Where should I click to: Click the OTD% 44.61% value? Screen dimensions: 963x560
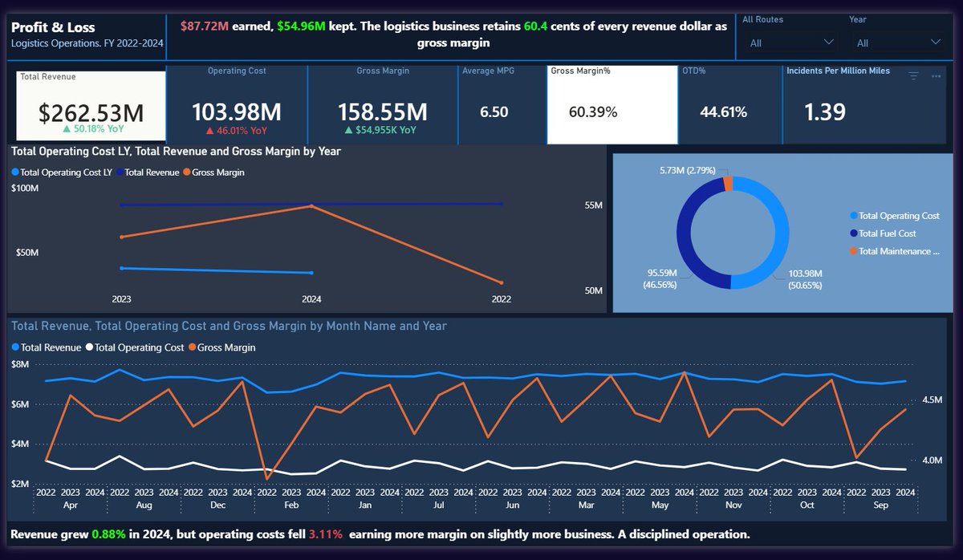pos(724,112)
